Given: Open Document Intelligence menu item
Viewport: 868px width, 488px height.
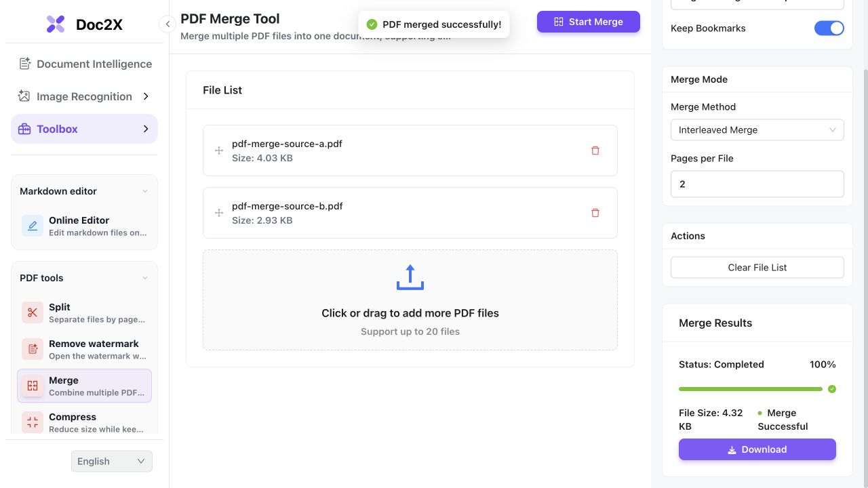Looking at the screenshot, I should pos(84,64).
